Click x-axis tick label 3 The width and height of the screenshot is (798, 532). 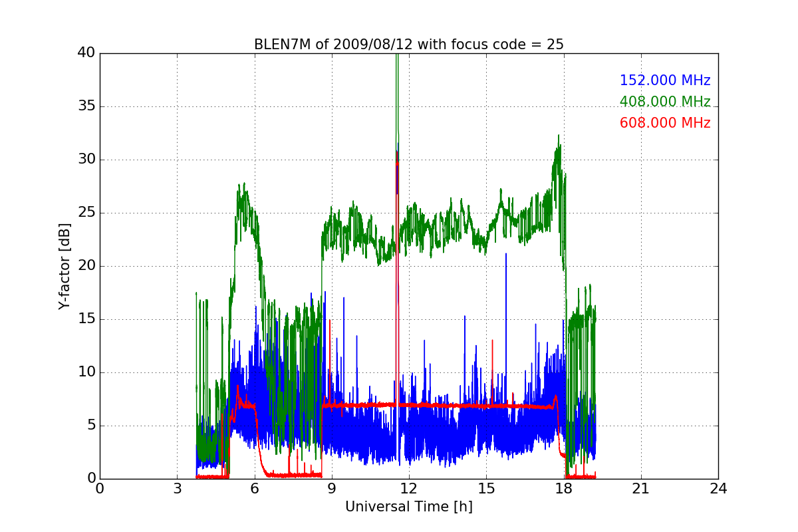pos(177,488)
